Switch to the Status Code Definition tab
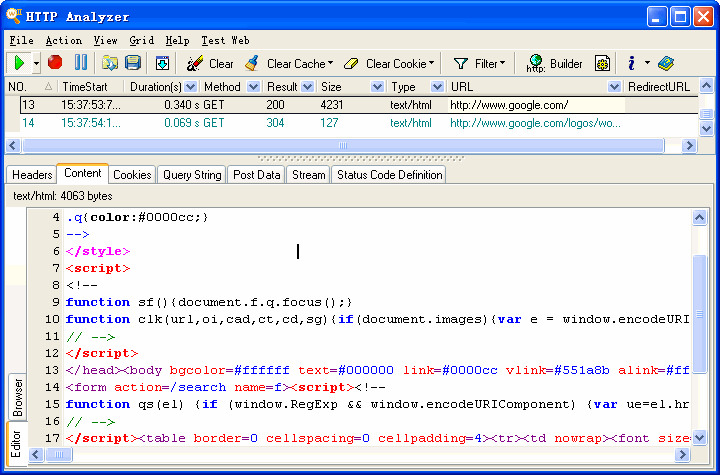The height and width of the screenshot is (475, 720). click(x=389, y=175)
